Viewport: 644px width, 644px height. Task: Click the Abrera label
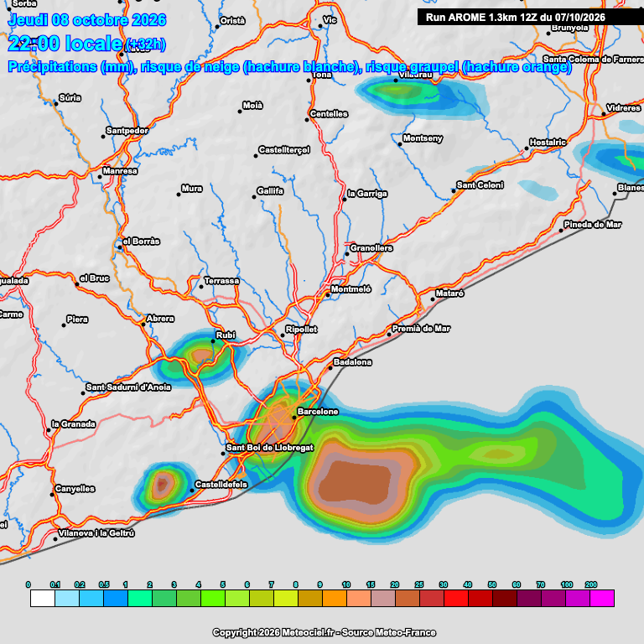(160, 319)
